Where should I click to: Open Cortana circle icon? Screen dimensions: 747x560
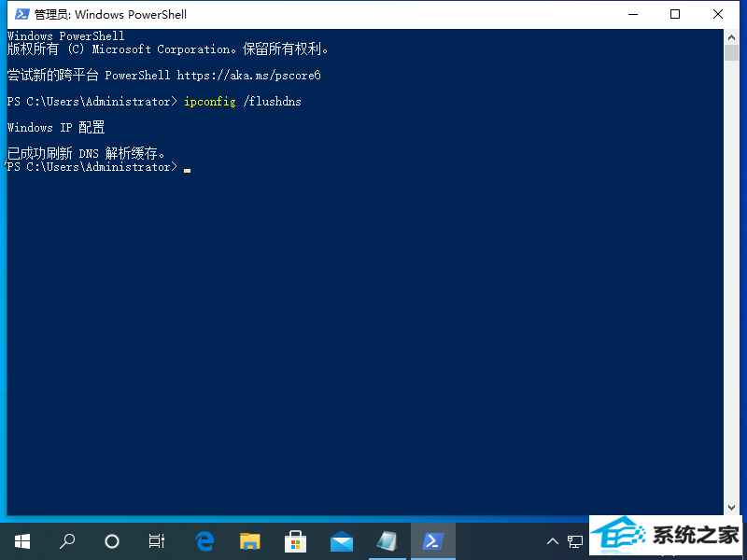[x=111, y=541]
